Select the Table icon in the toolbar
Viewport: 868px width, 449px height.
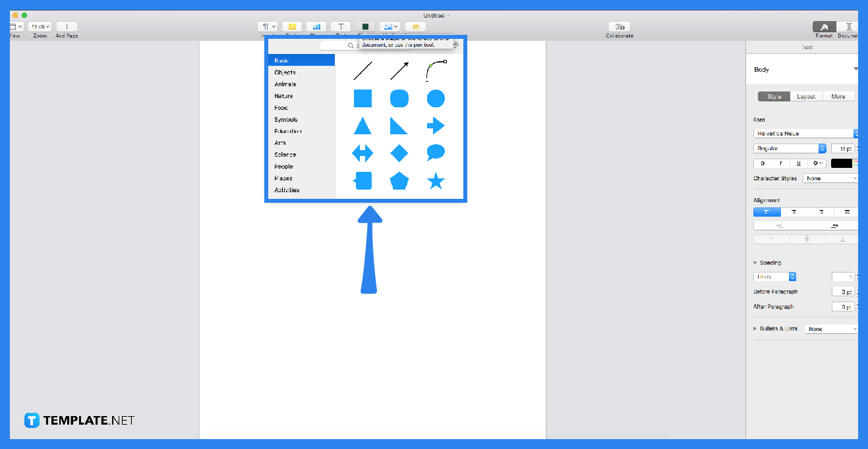click(291, 26)
